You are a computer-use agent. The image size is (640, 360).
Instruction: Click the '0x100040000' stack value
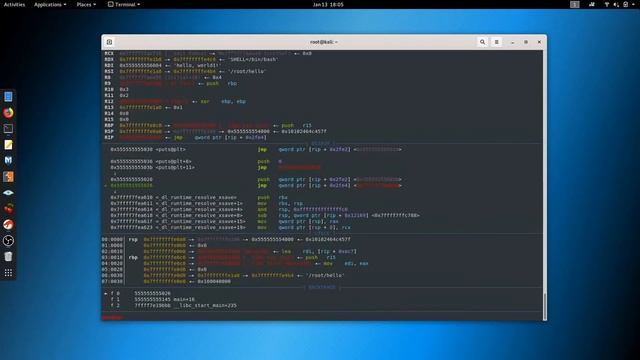pos(214,281)
